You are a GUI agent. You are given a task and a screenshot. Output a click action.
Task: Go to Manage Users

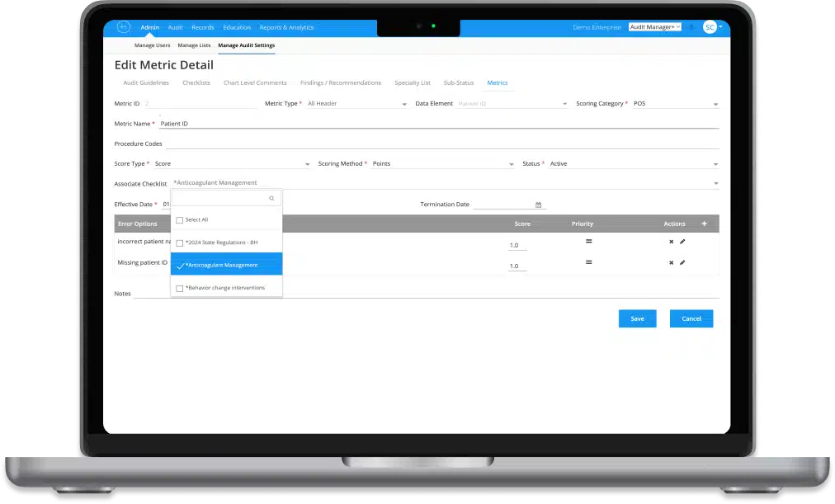tap(153, 45)
